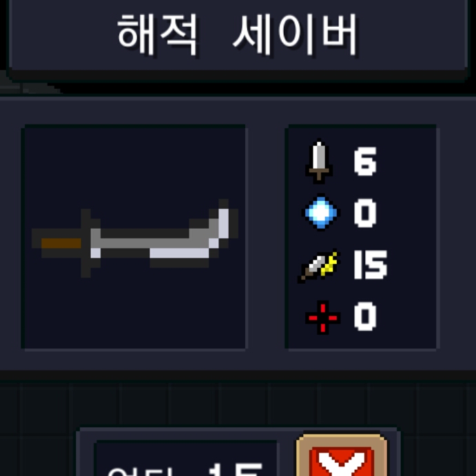Screen dimensions: 476x476
Task: Tap the curved tip of saber blade
Action: coord(224,223)
